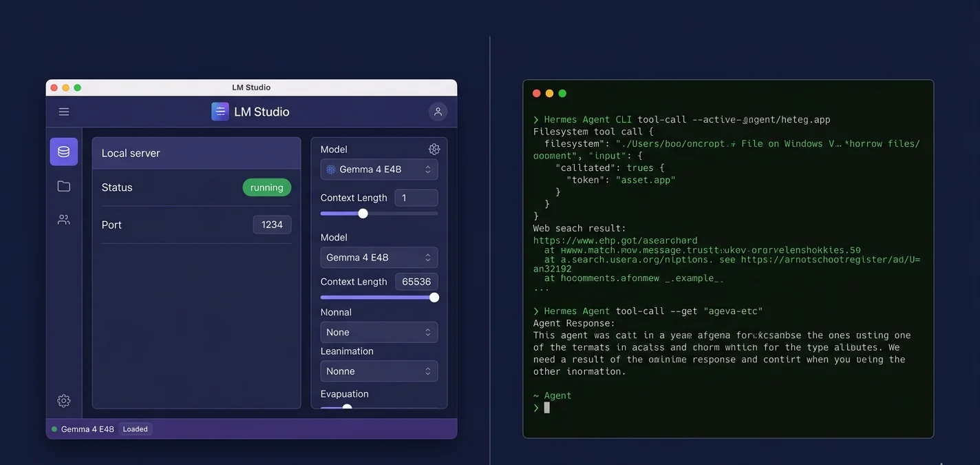Click the LM Studio logo icon
The image size is (980, 465).
pyautogui.click(x=220, y=112)
